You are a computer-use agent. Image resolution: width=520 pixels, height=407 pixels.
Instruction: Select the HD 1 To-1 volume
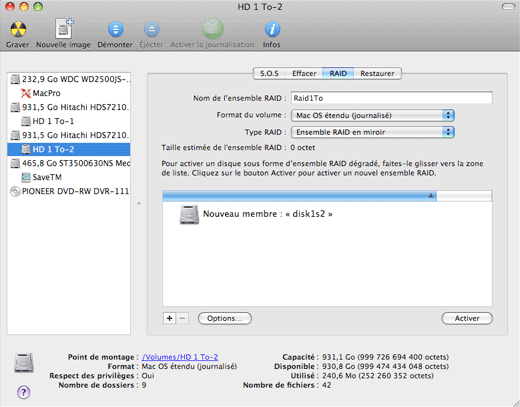[x=69, y=121]
